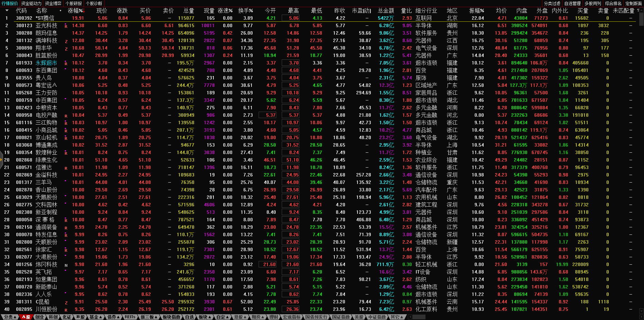This screenshot has width=644, height=320.
Task: Expand the 分类 tab menu at bottom
Action: [10, 317]
